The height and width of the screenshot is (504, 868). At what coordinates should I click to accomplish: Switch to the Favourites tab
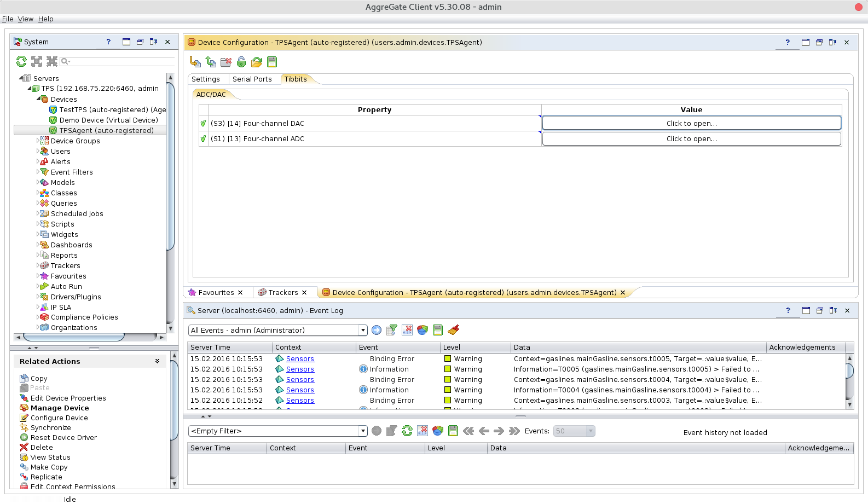(x=216, y=292)
